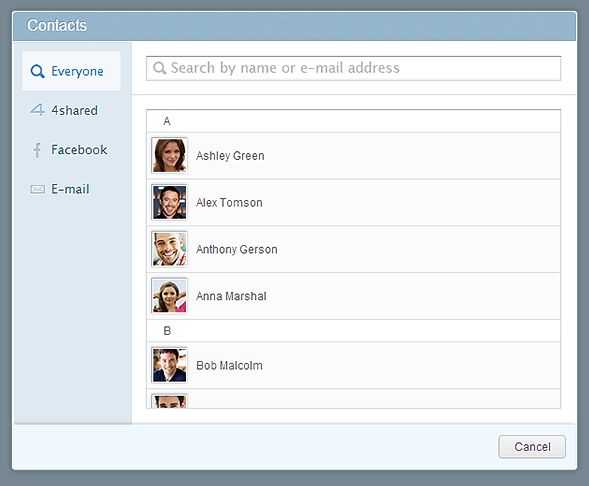Focus the search by name field

click(x=353, y=68)
